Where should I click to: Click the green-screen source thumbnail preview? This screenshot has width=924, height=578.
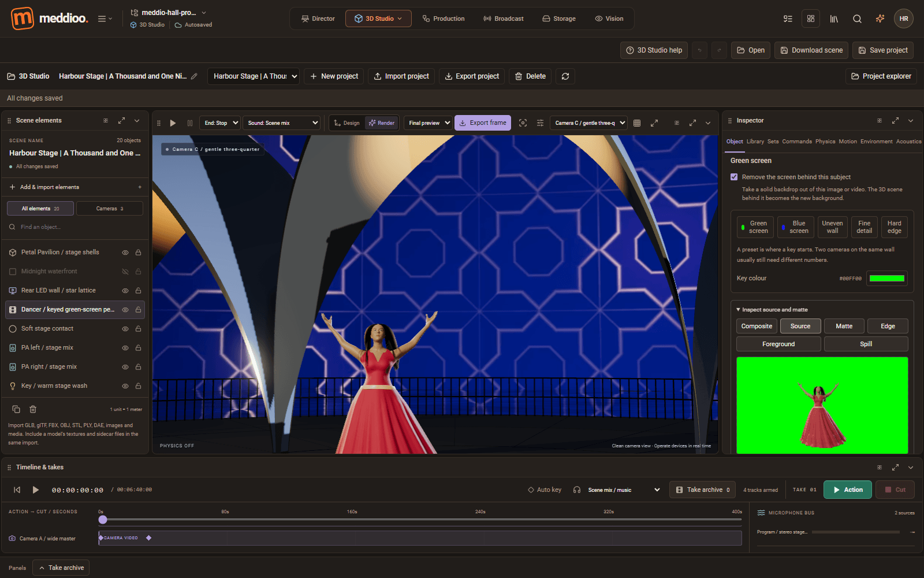tap(822, 405)
